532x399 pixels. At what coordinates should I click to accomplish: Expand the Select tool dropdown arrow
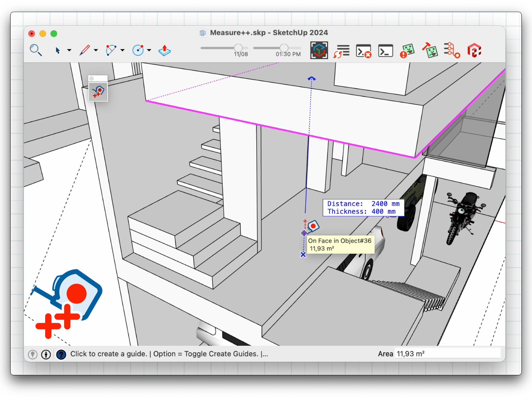[69, 50]
